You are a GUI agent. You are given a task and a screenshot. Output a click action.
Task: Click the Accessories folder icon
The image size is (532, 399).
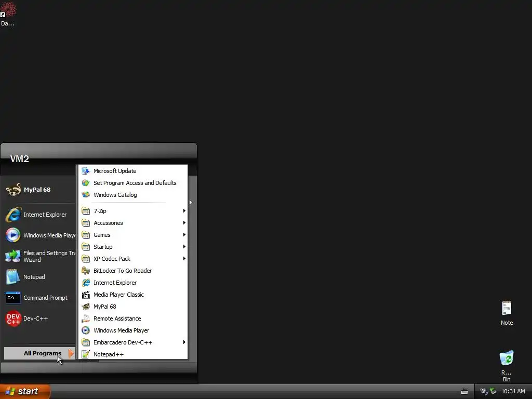86,223
